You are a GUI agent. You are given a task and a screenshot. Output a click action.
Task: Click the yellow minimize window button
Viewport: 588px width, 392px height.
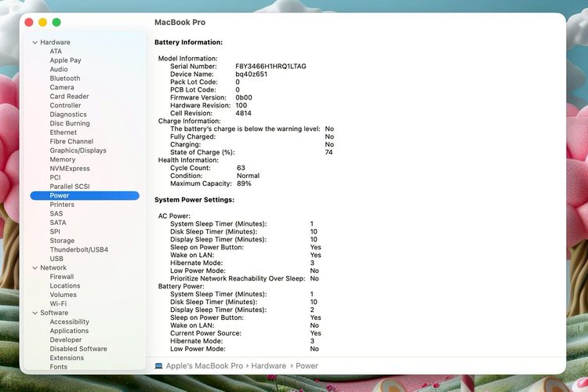(43, 22)
